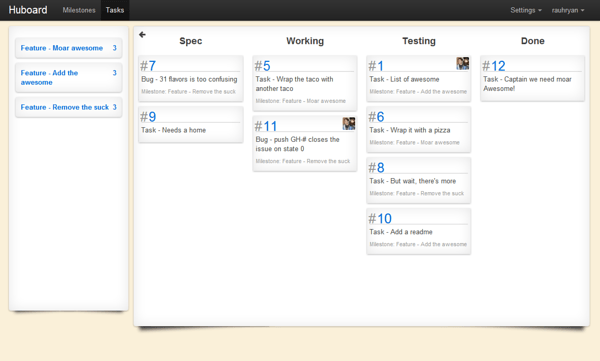The width and height of the screenshot is (600, 361).
Task: Open assignee avatar on issue #11 card
Action: (x=349, y=124)
